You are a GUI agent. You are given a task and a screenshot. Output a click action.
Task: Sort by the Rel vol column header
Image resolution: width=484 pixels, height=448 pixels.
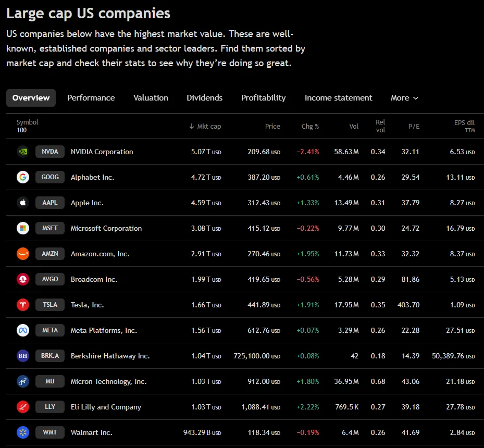pos(380,126)
